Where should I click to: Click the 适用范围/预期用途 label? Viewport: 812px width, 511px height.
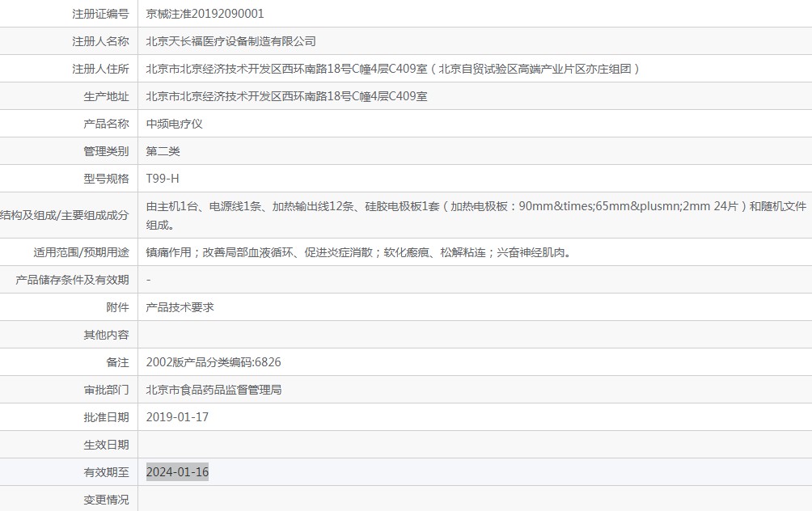coord(82,252)
